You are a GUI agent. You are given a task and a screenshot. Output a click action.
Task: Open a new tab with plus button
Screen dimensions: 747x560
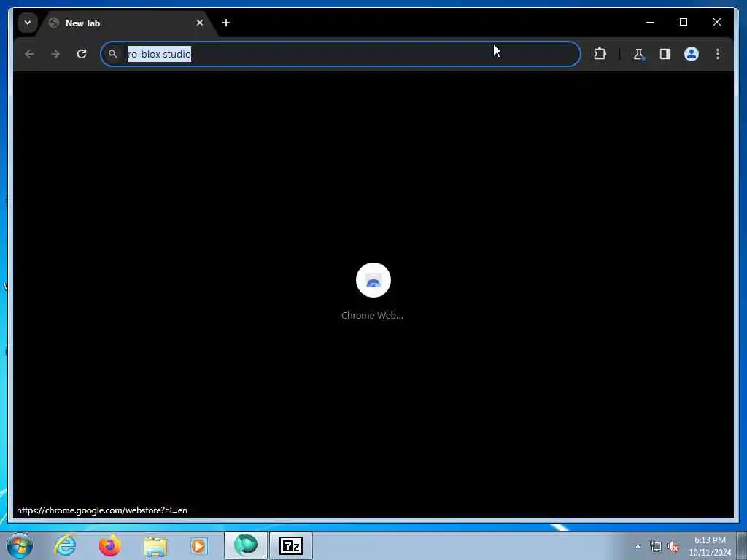226,23
